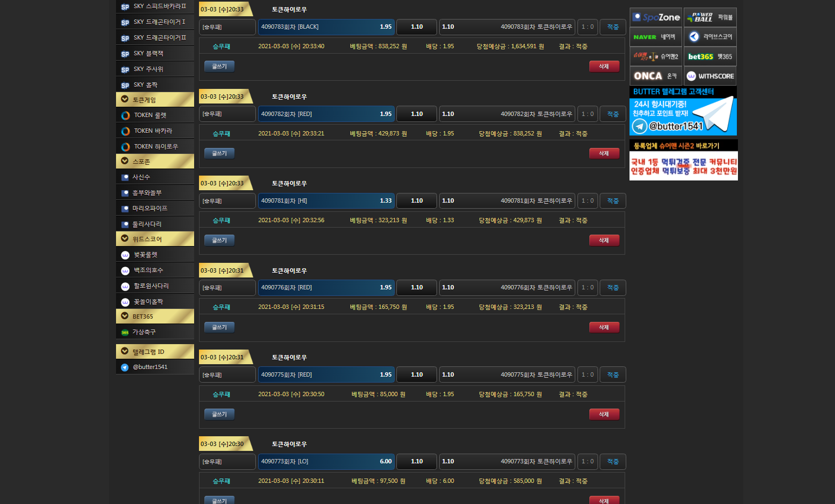Screen dimensions: 835x504
Task: Click the Powerball 파워볼 logo tile
Action: click(710, 17)
